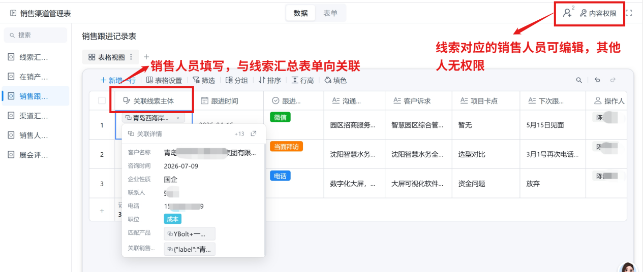Open 内容权限 settings
644x272 pixels.
tap(598, 14)
